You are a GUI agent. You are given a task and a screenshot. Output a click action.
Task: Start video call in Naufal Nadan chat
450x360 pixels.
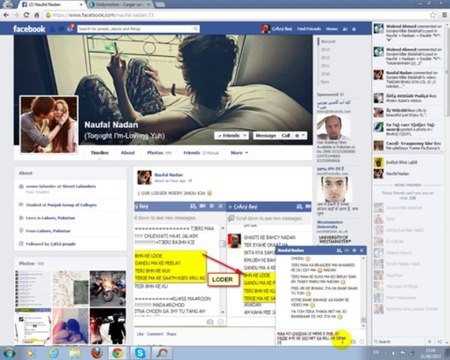tap(347, 250)
